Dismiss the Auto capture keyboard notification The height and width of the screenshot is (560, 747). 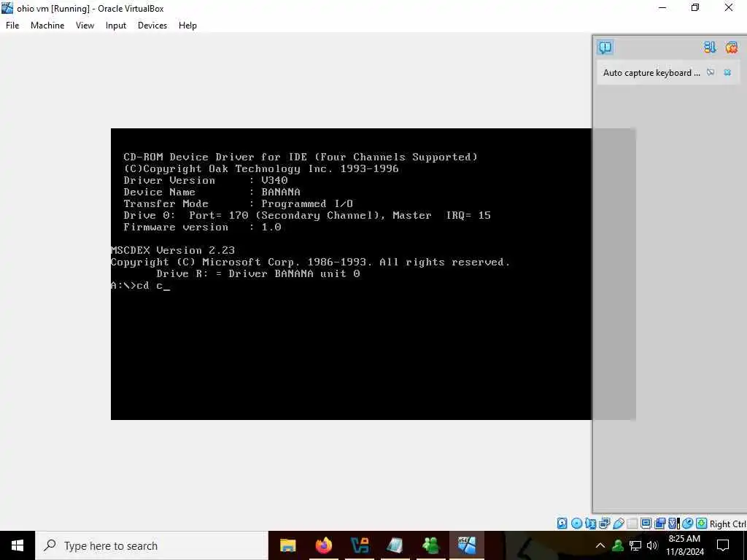[727, 72]
